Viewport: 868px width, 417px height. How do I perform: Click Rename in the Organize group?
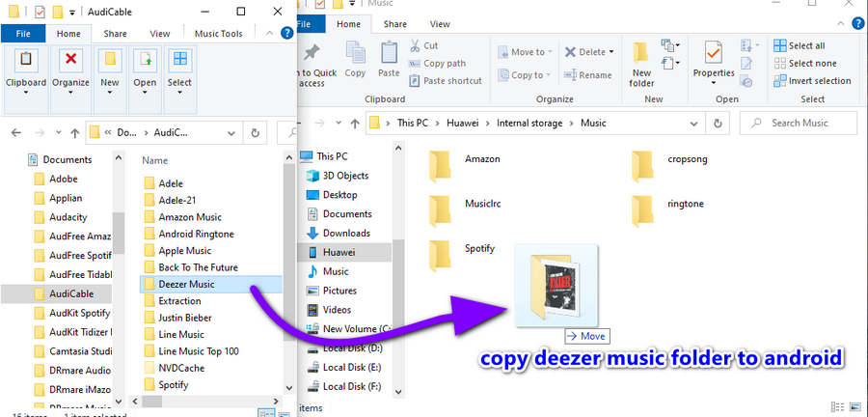588,74
